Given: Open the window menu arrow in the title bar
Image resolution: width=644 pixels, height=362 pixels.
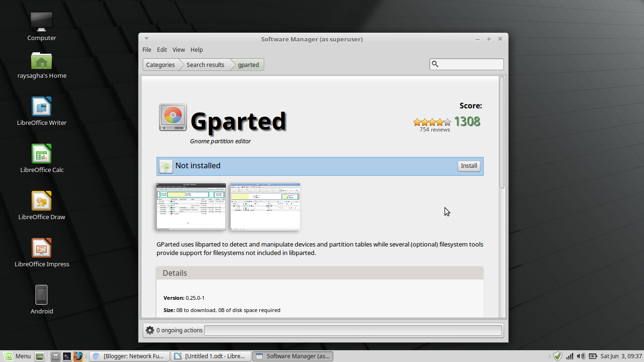Looking at the screenshot, I should (x=147, y=39).
